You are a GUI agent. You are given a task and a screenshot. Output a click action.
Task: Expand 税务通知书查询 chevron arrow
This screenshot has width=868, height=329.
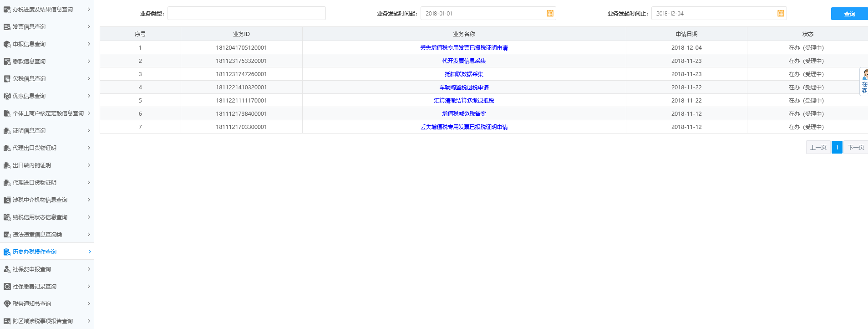[89, 303]
